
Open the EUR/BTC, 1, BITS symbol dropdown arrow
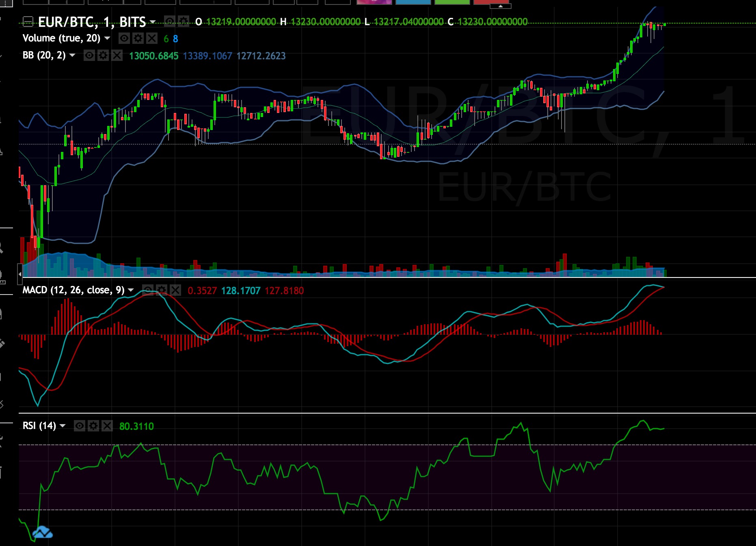point(153,22)
